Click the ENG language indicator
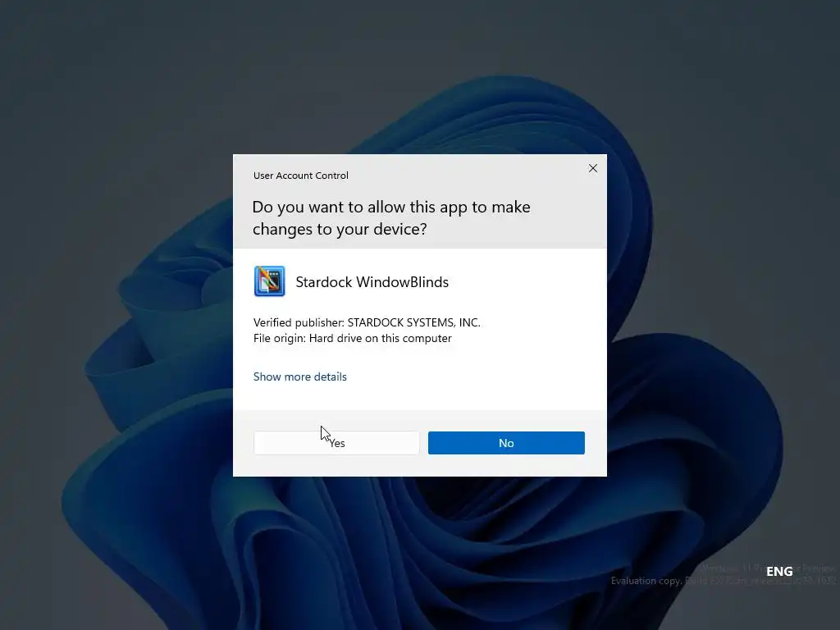This screenshot has height=630, width=840. pos(779,572)
